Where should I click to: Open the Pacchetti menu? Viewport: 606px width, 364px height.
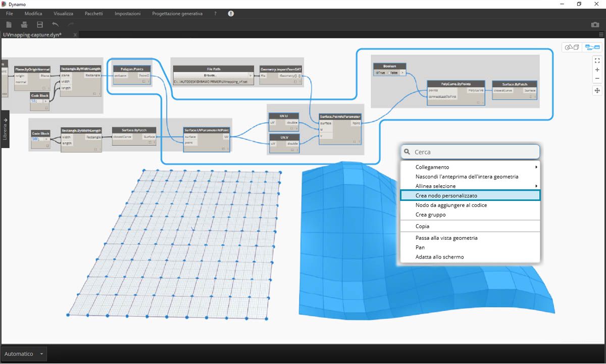[94, 14]
